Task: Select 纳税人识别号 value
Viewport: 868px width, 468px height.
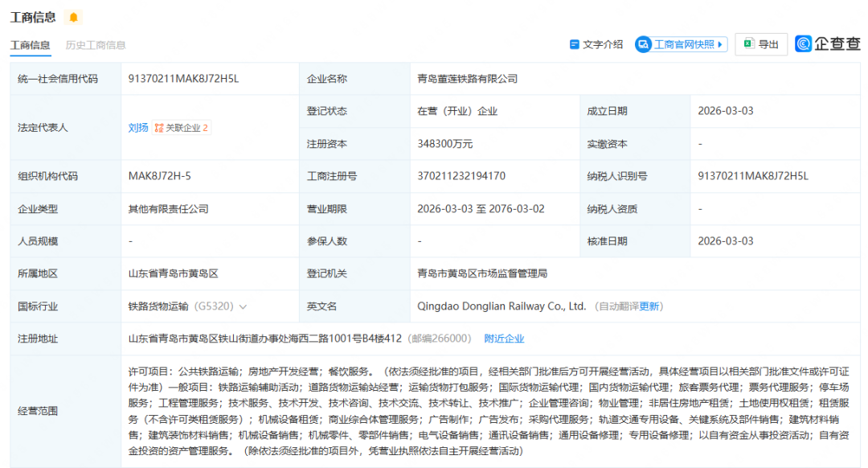Action: (753, 176)
